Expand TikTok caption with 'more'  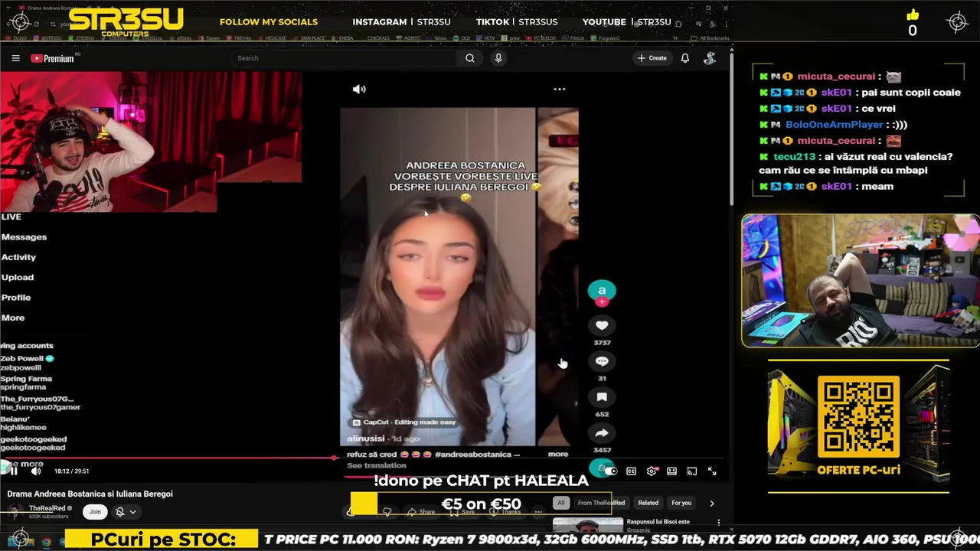coord(558,454)
